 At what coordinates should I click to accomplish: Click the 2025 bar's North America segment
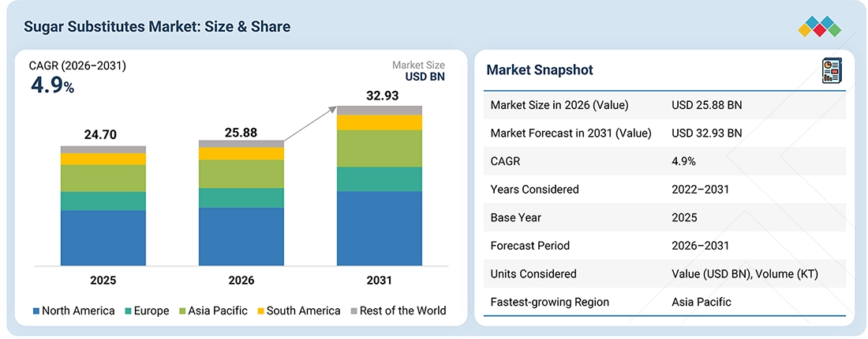(103, 238)
